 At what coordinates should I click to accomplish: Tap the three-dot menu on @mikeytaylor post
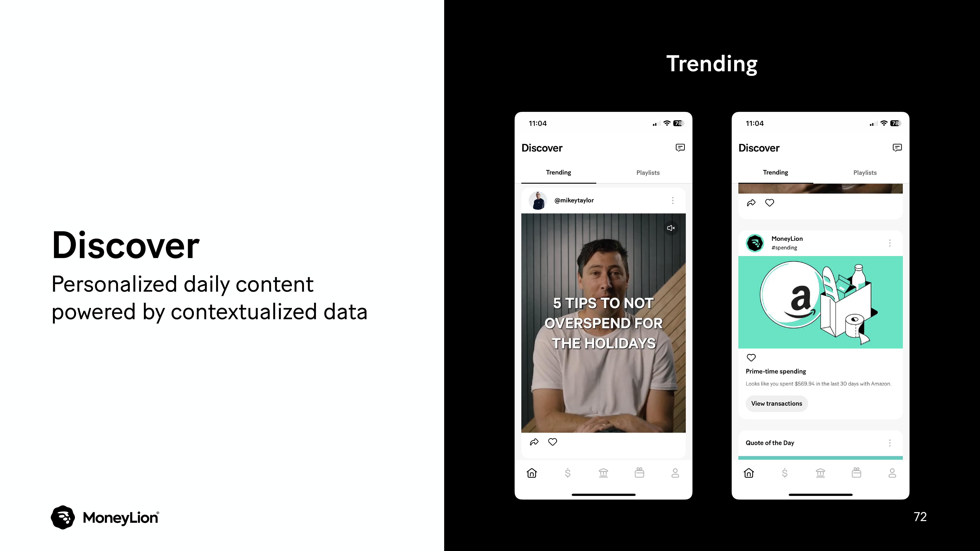(672, 200)
